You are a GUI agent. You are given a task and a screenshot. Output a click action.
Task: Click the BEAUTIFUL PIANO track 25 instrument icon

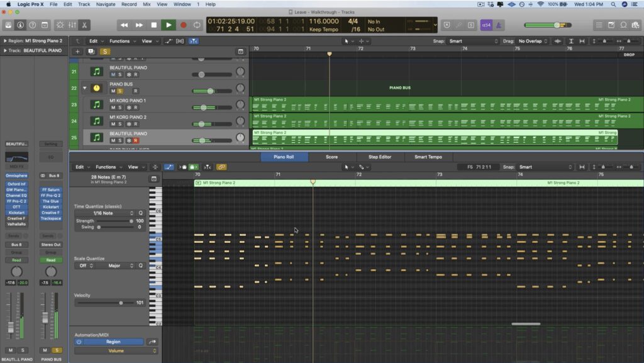click(96, 138)
